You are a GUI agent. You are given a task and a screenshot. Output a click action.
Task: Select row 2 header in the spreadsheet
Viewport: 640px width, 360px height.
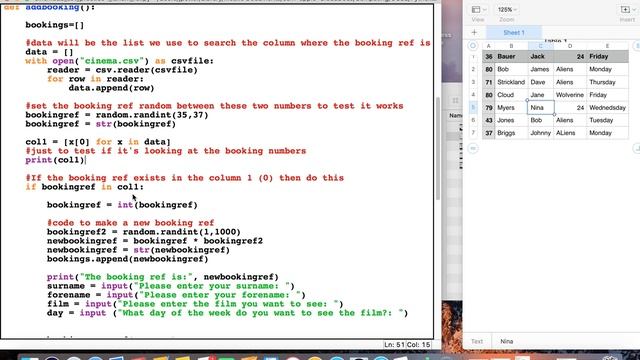tap(473, 69)
